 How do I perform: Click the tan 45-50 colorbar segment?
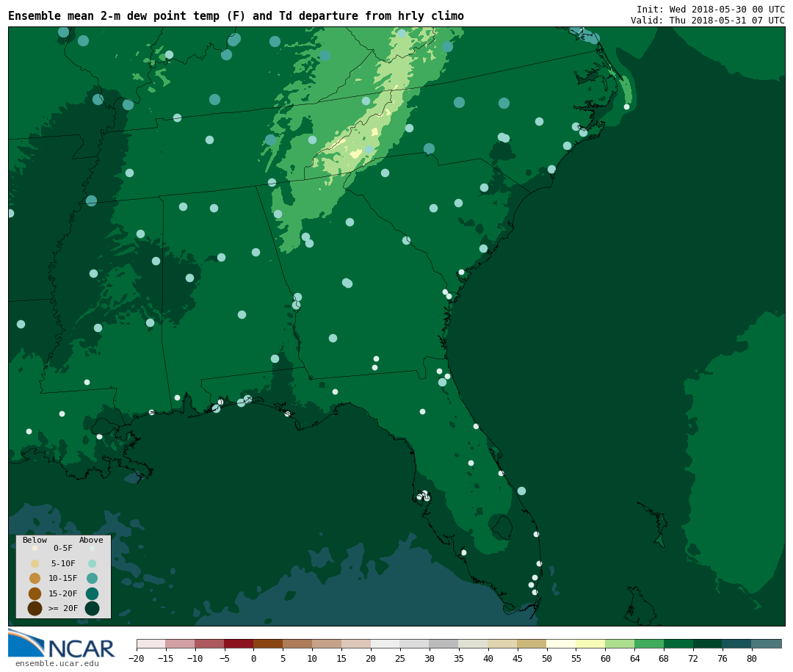[532, 643]
